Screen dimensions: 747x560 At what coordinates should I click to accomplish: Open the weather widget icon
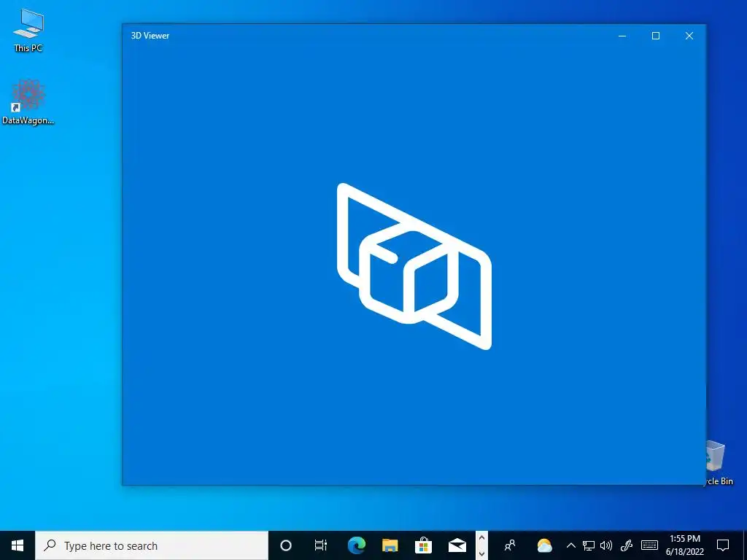pyautogui.click(x=544, y=545)
